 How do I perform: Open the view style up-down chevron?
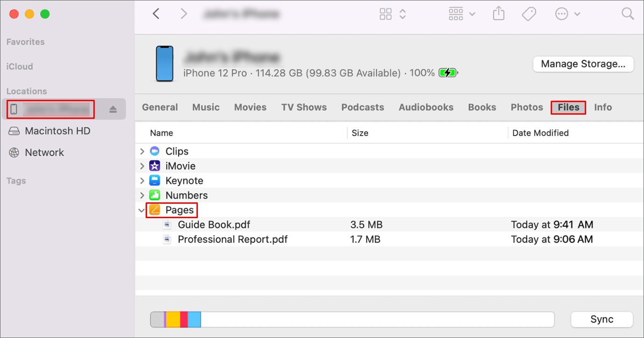(402, 14)
